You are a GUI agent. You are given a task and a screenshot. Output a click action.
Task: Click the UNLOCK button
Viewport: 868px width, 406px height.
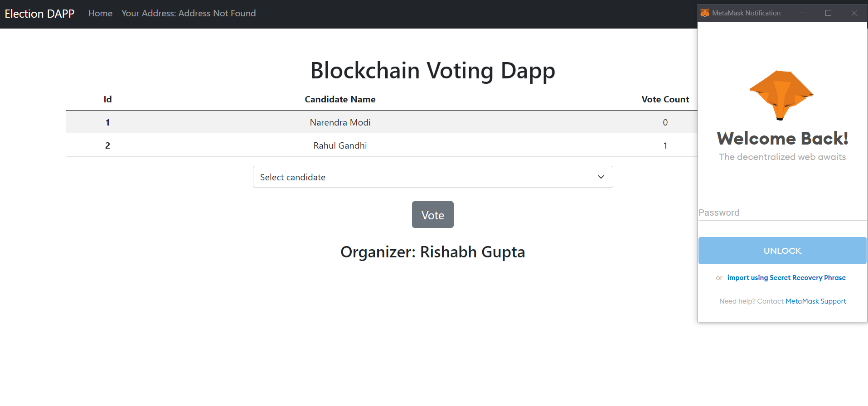[782, 251]
